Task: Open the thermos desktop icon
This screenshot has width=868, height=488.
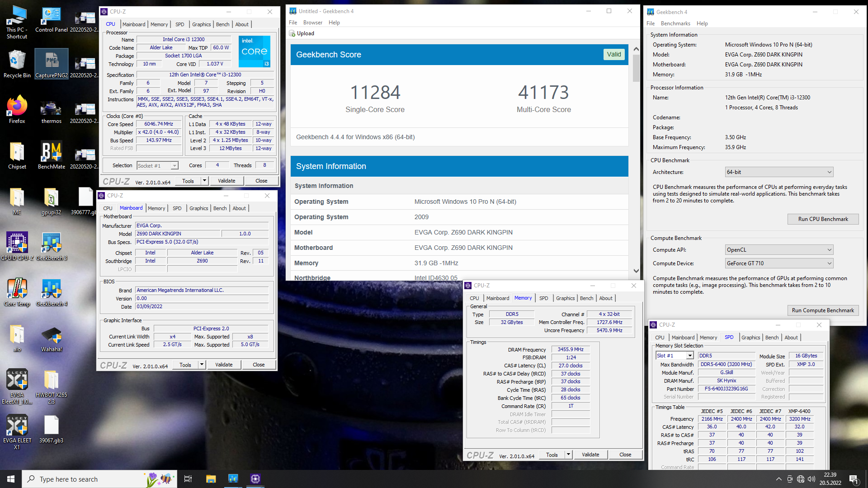Action: click(x=51, y=110)
